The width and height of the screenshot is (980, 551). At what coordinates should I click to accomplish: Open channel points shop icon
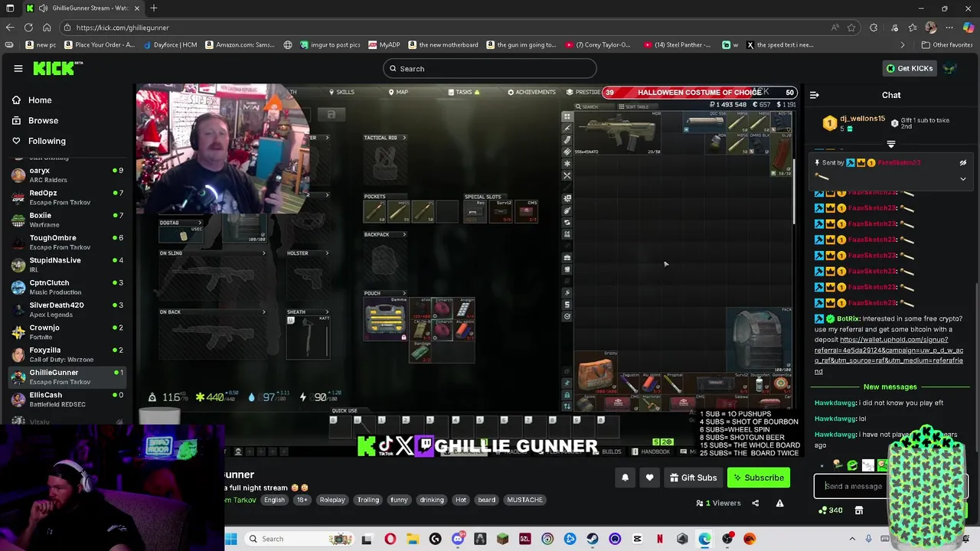click(859, 510)
